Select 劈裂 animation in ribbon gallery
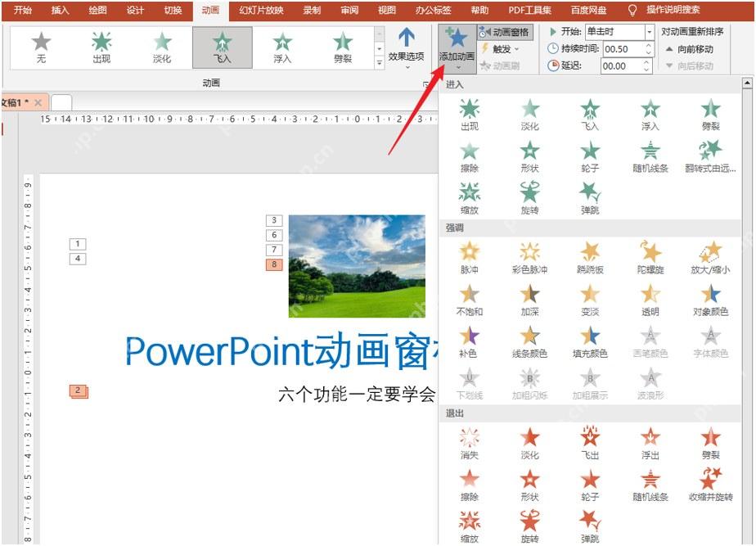 pos(342,47)
